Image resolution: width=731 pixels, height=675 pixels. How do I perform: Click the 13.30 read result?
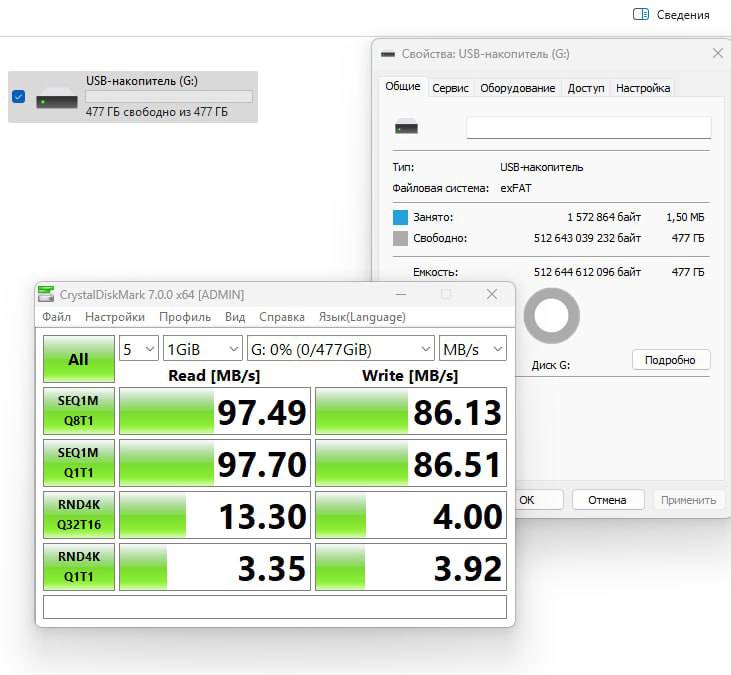pyautogui.click(x=215, y=515)
